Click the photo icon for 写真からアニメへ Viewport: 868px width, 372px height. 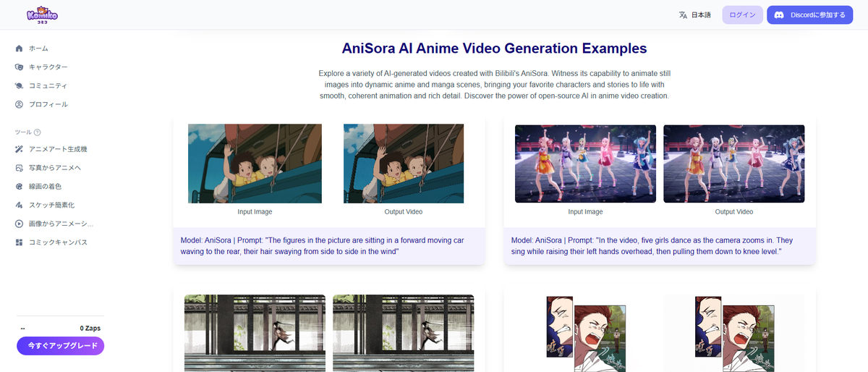click(19, 168)
